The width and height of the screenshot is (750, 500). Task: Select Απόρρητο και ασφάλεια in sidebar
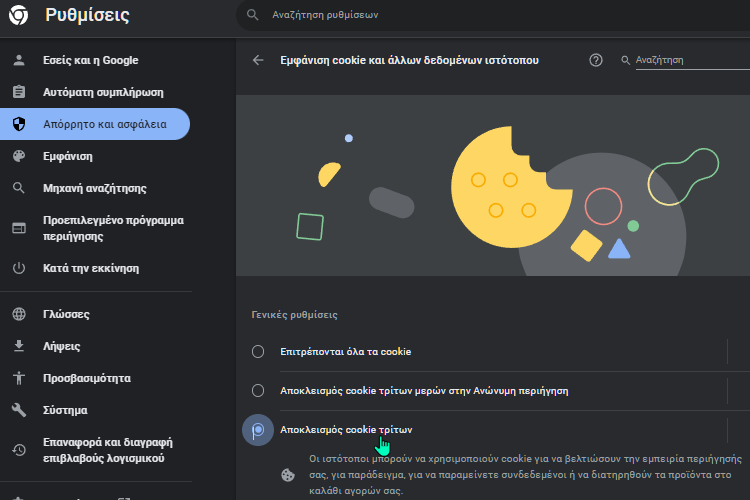tap(95, 124)
